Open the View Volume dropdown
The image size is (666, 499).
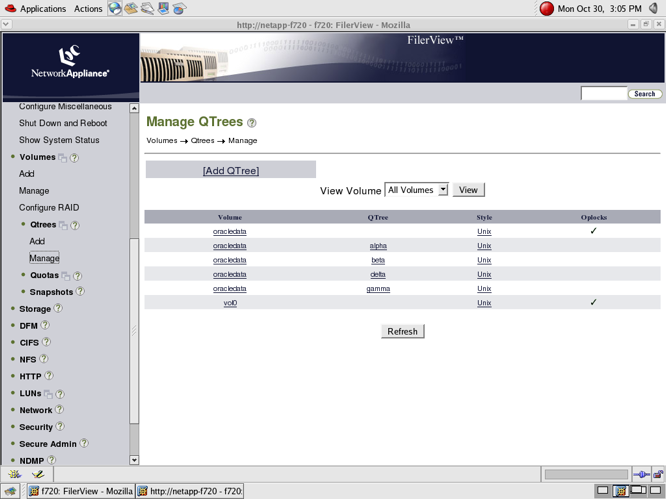[x=416, y=190]
